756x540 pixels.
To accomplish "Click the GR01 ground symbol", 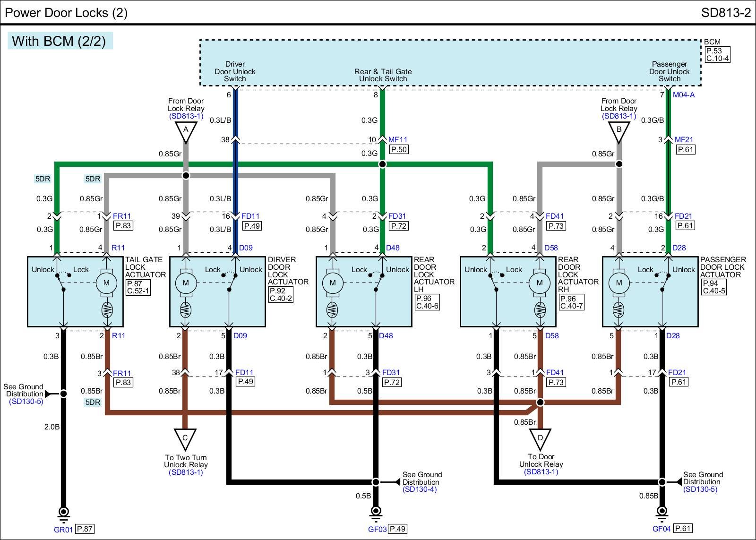I will pos(63,512).
